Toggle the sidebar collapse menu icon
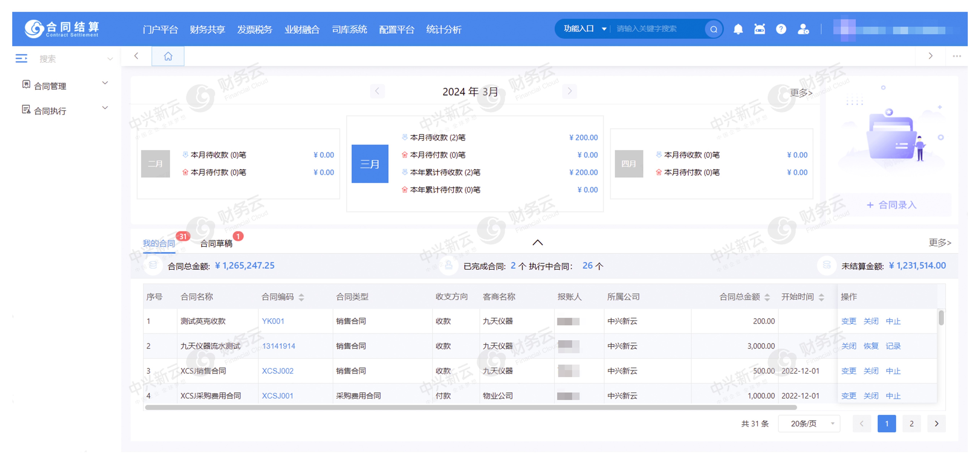This screenshot has width=980, height=464. point(21,58)
